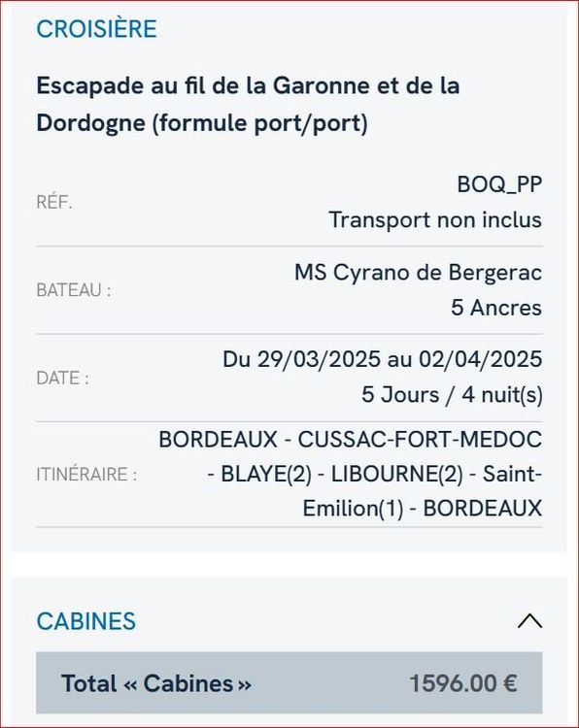Click the MS Cyrano de Bergerac boat name

[418, 272]
